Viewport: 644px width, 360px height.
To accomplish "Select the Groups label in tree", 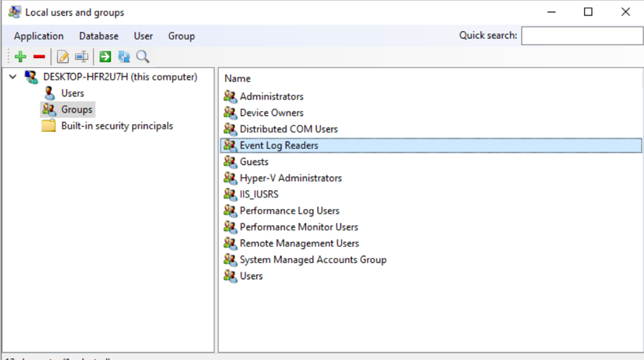I will 77,110.
